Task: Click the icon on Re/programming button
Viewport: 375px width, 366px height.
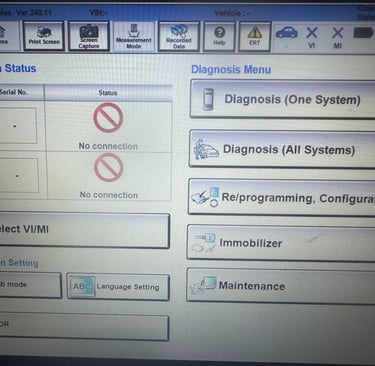Action: point(205,197)
